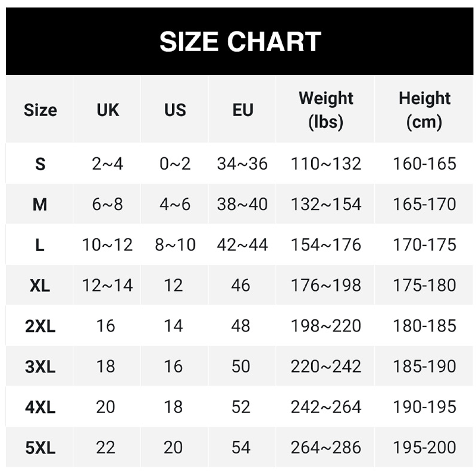Select the EU column header
Screen dimensions: 476x476
coord(243,110)
